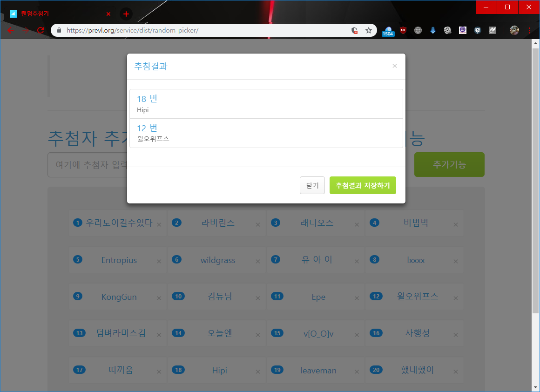Open the Twitch extension icon
Screen dimensions: 540x392
463,30
